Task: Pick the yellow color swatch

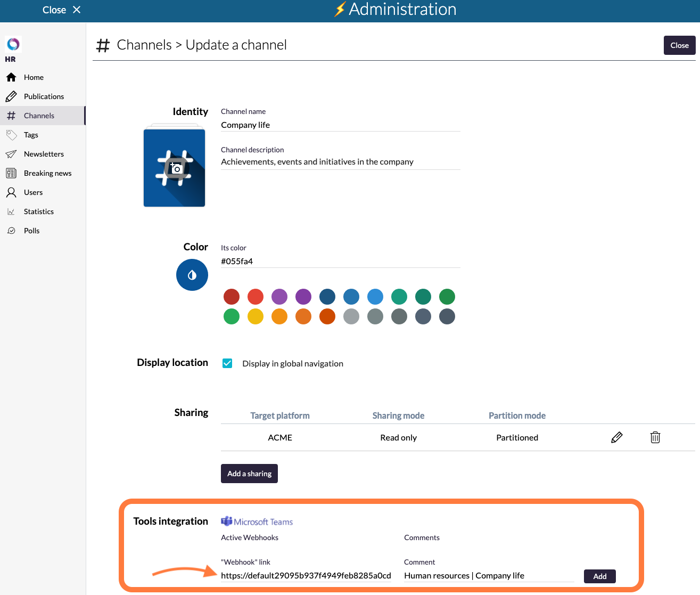Action: 256,316
